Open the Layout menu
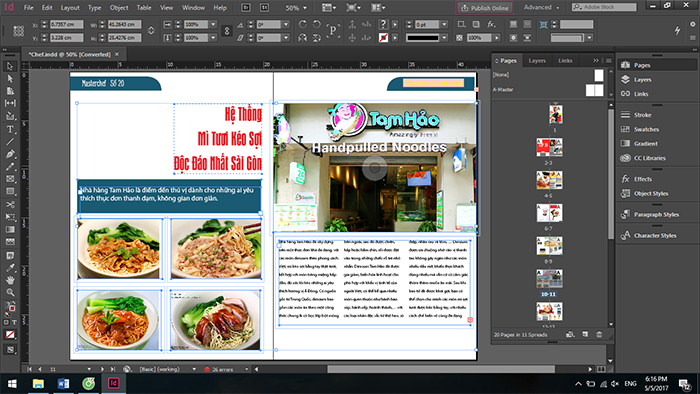 70,8
